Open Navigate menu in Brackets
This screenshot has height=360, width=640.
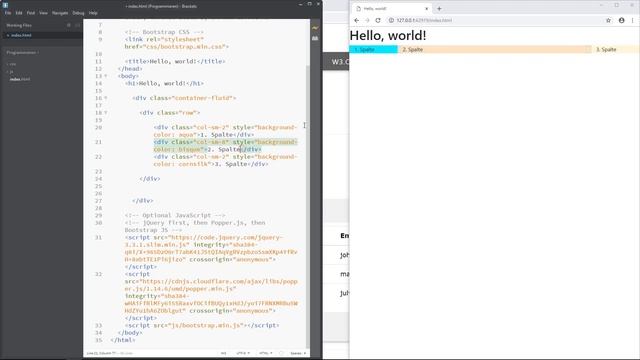pos(60,13)
